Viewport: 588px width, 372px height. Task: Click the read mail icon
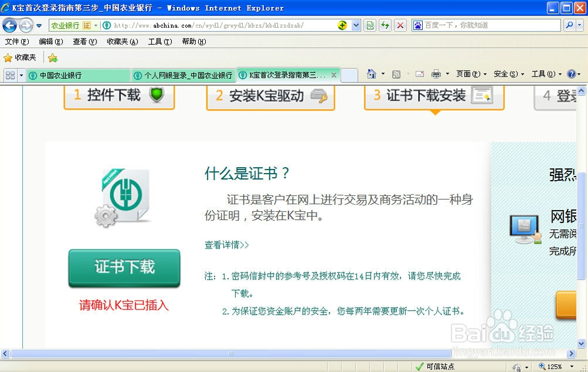[420, 74]
